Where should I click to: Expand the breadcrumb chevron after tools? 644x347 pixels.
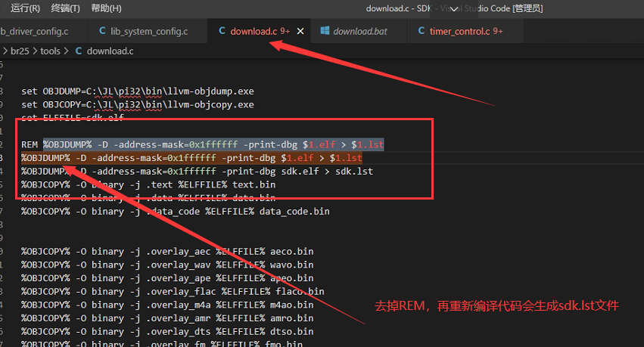[x=66, y=51]
